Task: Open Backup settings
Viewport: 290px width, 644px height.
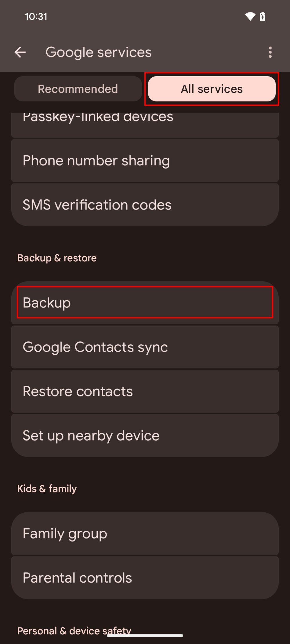Action: click(x=145, y=303)
